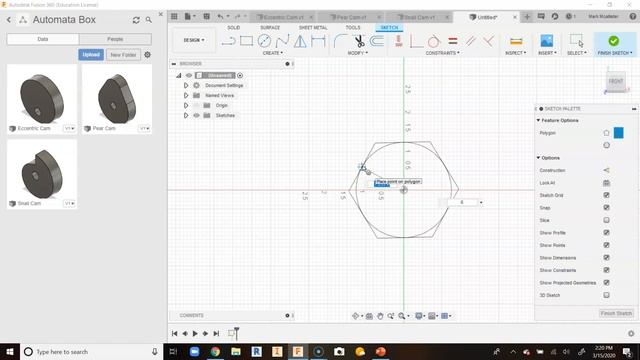Viewport: 640px width, 360px height.
Task: Search in the Automata Box data panel
Action: [149, 20]
